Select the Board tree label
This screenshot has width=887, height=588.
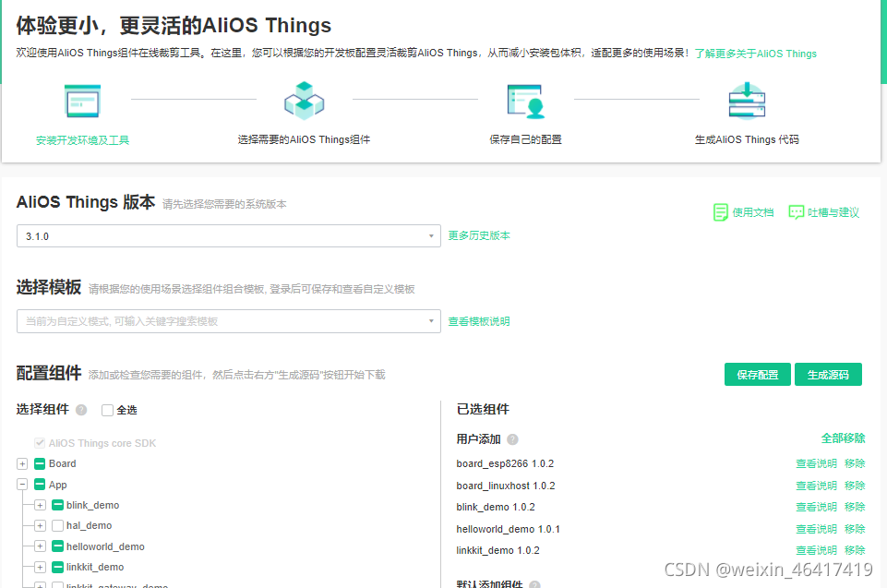(62, 464)
